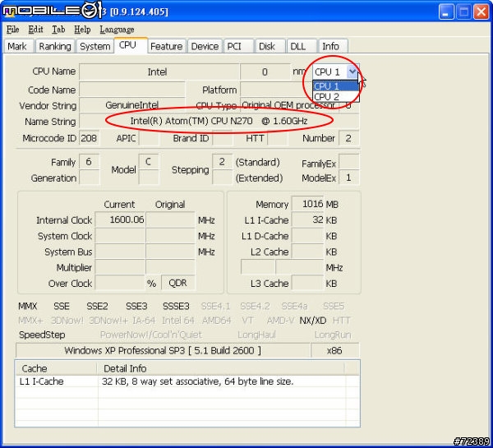Click the SSE2 feature label
493x448 pixels.
[x=97, y=306]
